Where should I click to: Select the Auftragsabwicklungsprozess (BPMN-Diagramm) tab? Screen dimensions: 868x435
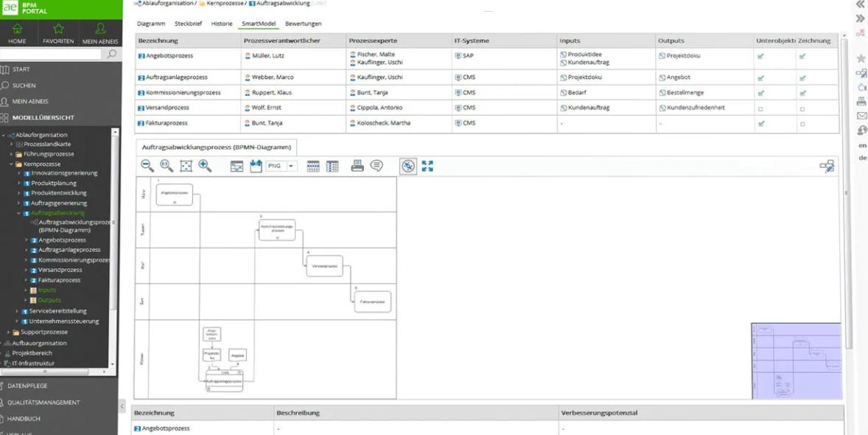(x=217, y=147)
